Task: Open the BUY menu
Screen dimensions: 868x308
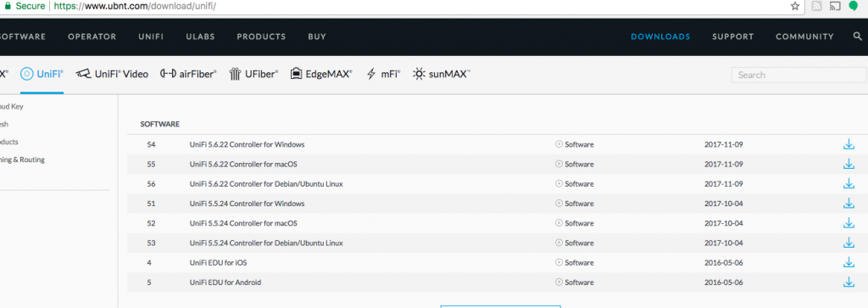Action: [317, 36]
